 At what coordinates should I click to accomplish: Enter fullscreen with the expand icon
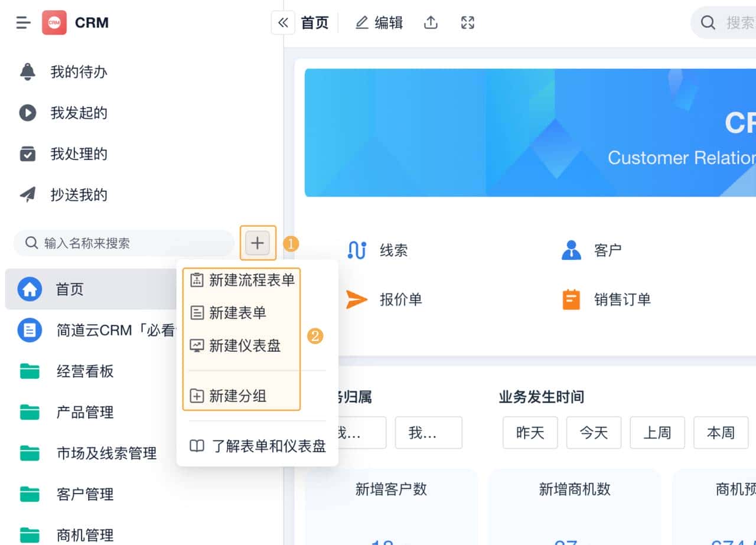pyautogui.click(x=467, y=22)
